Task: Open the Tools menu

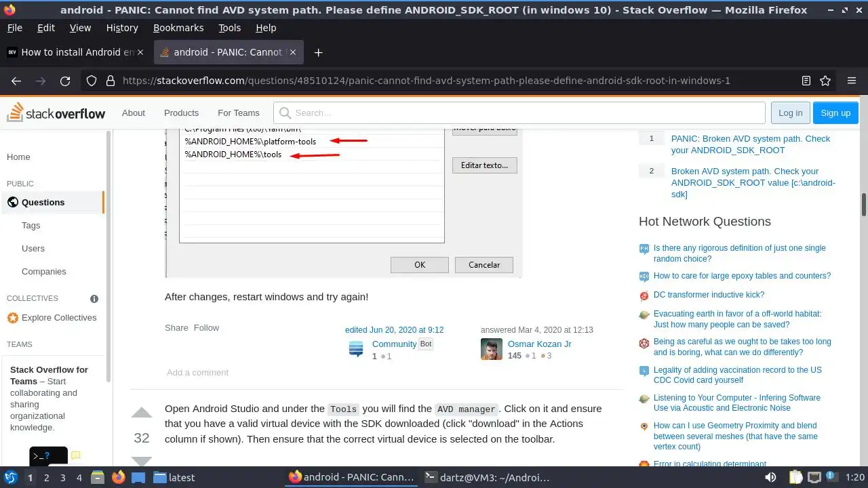Action: [x=230, y=28]
